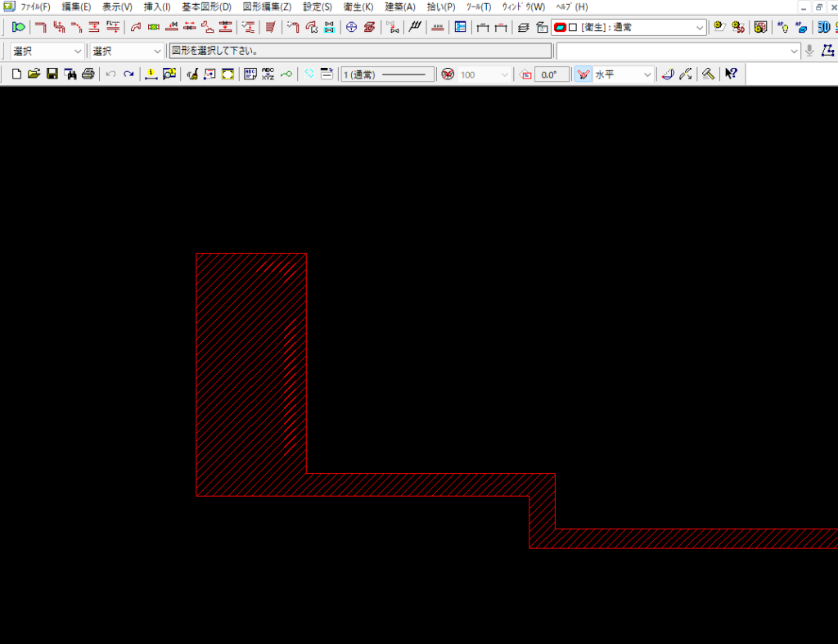This screenshot has width=838, height=644.
Task: Toggle the horizontal snap checkmark button
Action: (583, 74)
